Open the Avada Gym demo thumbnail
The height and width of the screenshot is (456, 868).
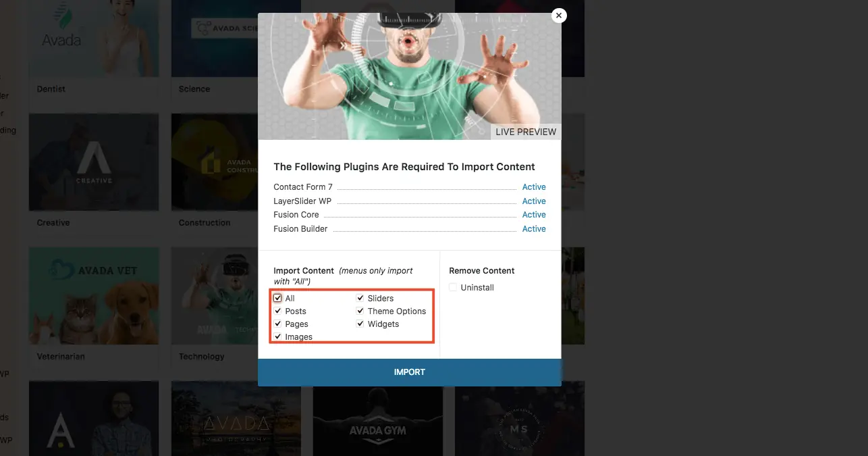(x=378, y=421)
